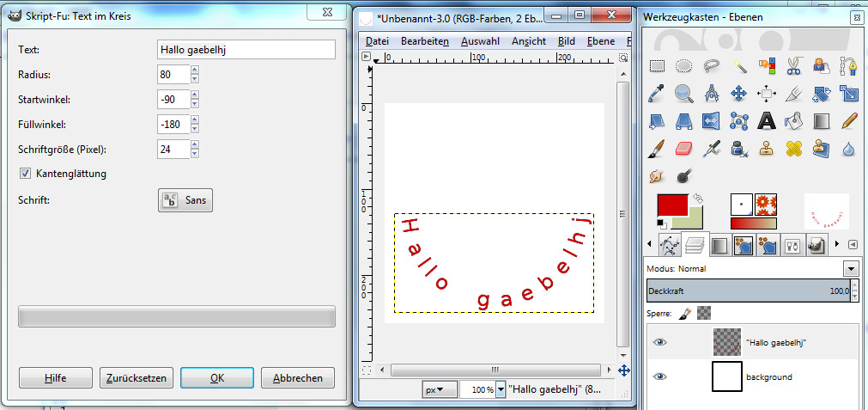Select the Crop knife tool
This screenshot has width=868, height=410.
coord(793,94)
